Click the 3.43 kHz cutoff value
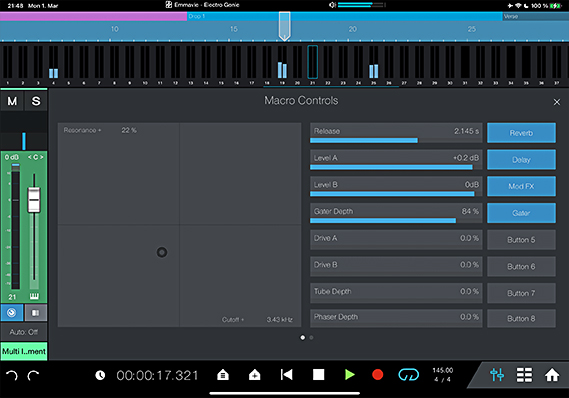The height and width of the screenshot is (398, 569). 279,320
